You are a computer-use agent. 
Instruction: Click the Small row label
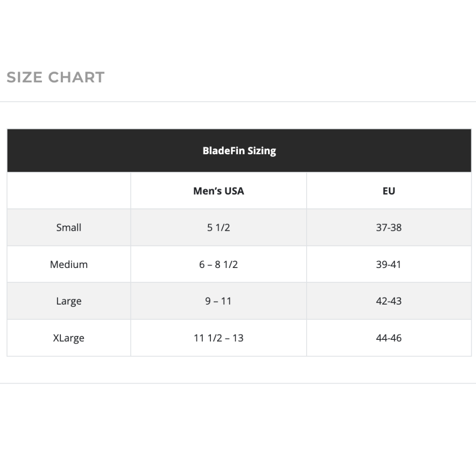pyautogui.click(x=69, y=228)
